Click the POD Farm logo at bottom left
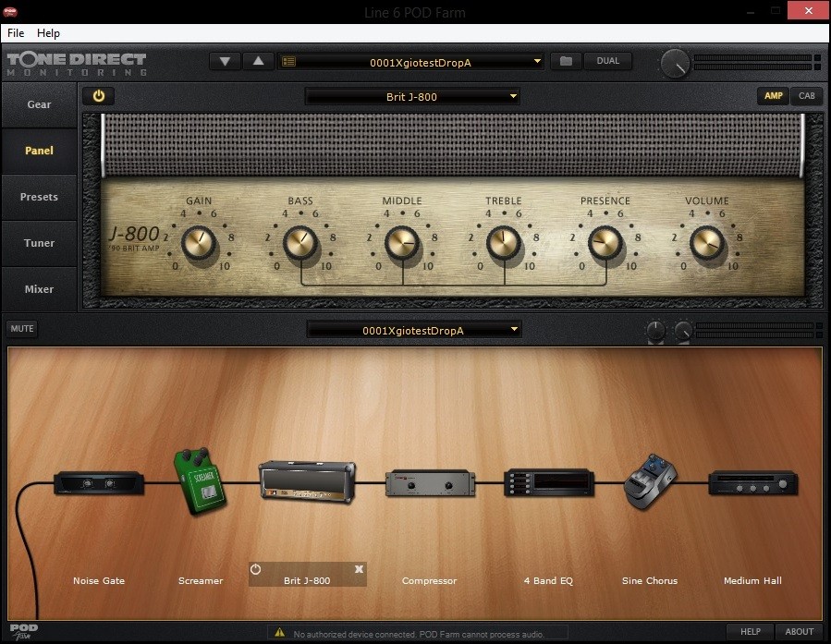 click(24, 631)
